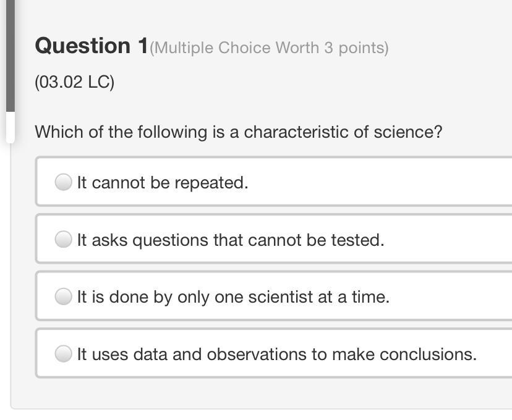Click the '(Multiple Choice Worth 3 points)' label
The width and height of the screenshot is (512, 420).
point(269,48)
